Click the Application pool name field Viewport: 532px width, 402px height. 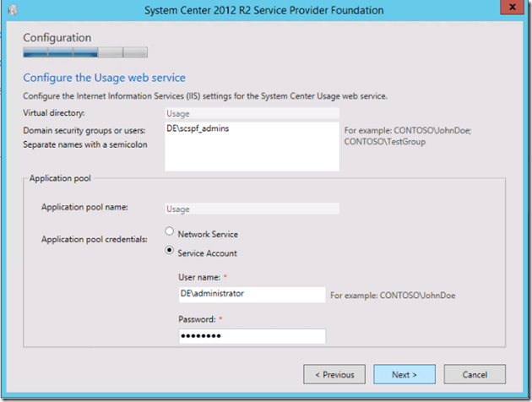252,209
